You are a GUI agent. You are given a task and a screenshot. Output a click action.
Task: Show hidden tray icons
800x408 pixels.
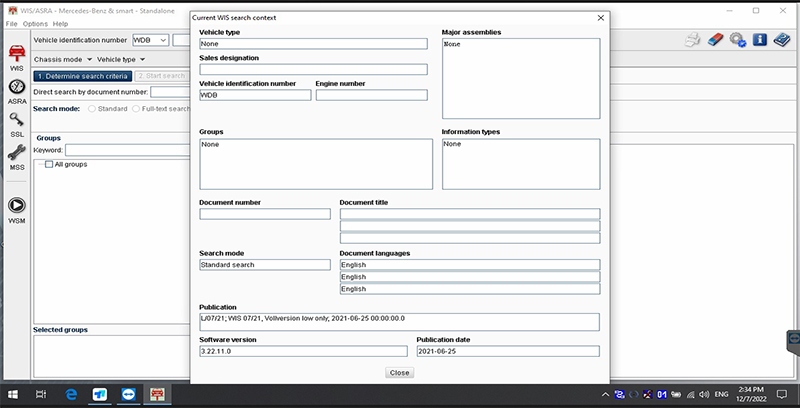click(x=605, y=394)
